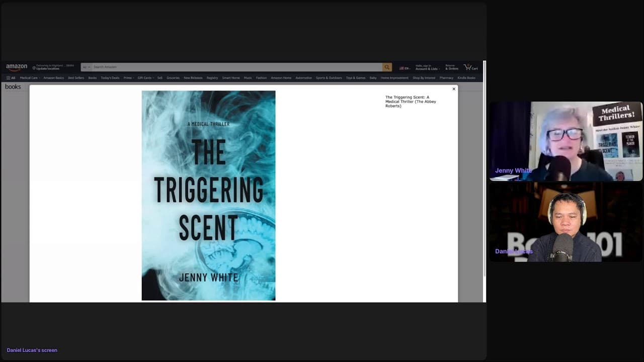Screen dimensions: 644x362
Task: Open Groceries
Action: coord(173,78)
